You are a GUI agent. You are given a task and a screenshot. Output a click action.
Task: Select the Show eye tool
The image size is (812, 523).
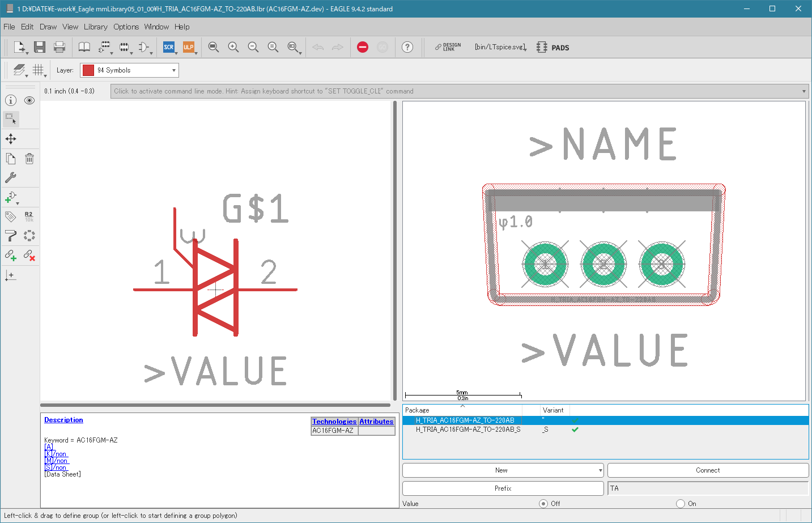[x=29, y=100]
